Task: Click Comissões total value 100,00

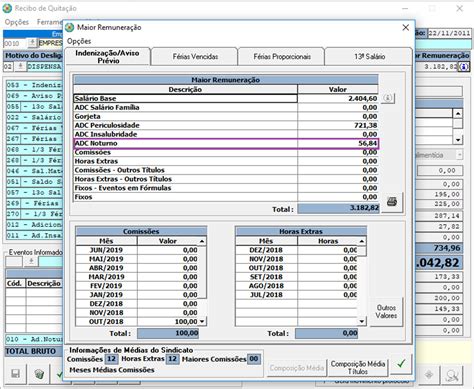Action: pyautogui.click(x=168, y=333)
